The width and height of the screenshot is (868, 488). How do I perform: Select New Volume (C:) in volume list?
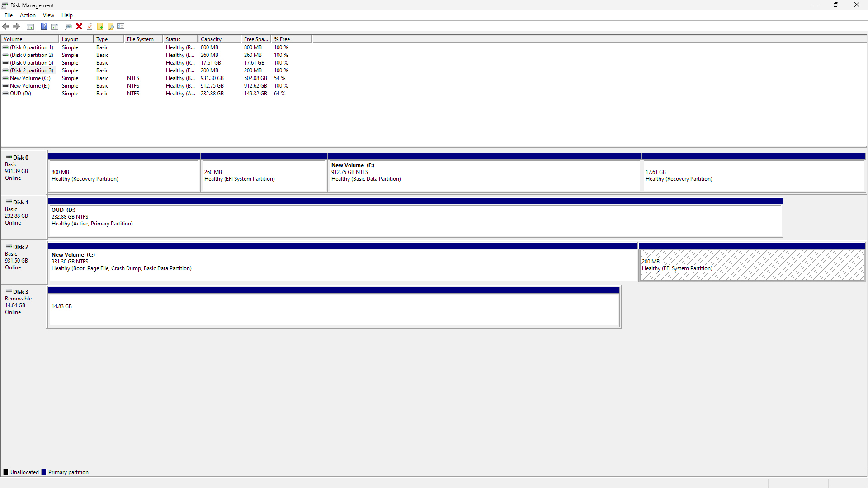30,78
